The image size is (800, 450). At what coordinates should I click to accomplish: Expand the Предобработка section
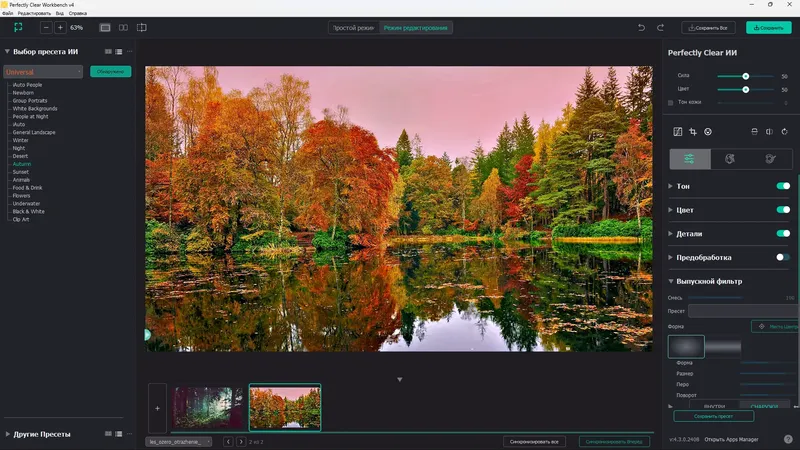[670, 257]
